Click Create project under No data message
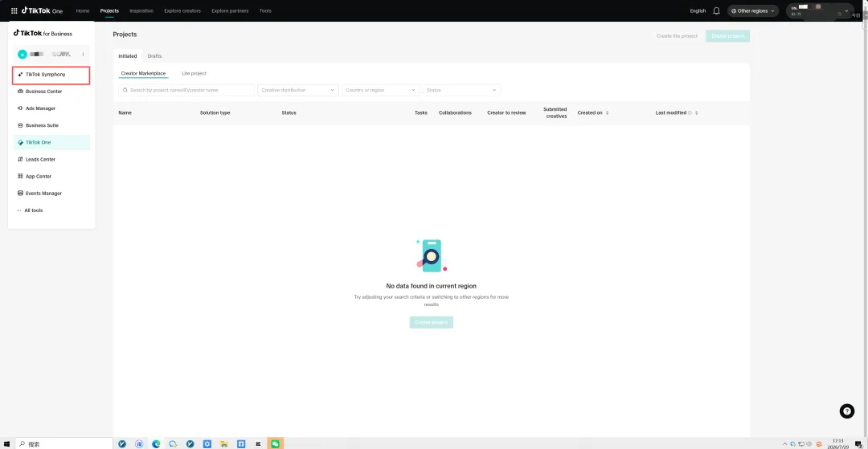Viewport: 868px width, 449px height. pyautogui.click(x=432, y=322)
